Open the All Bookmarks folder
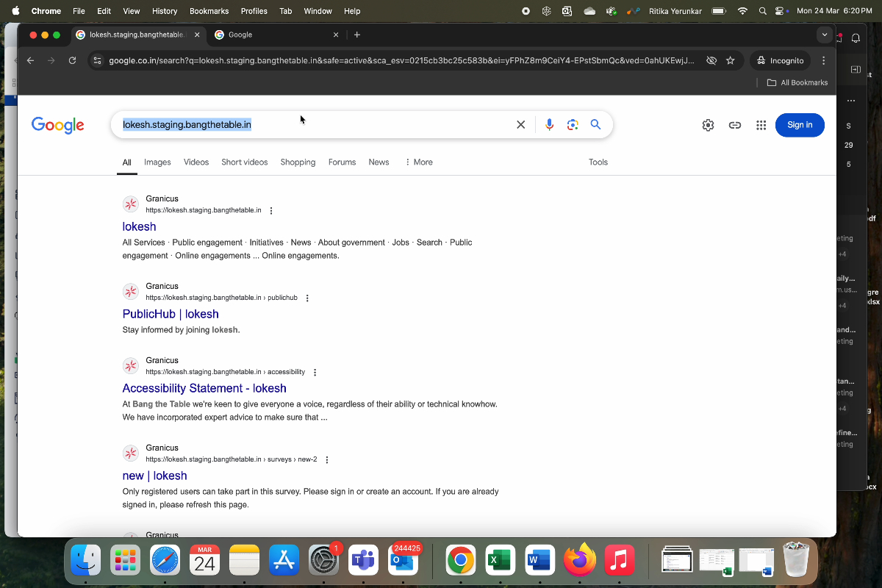882x588 pixels. click(x=797, y=82)
